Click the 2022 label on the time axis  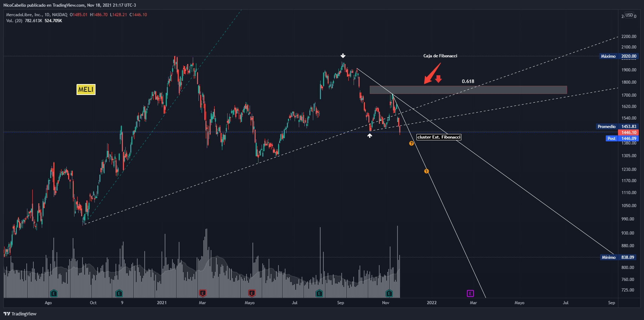point(432,303)
